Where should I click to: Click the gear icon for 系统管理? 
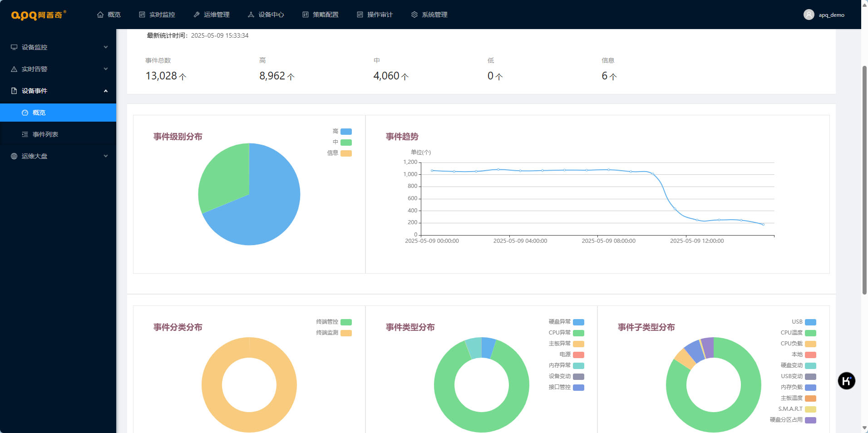click(414, 15)
